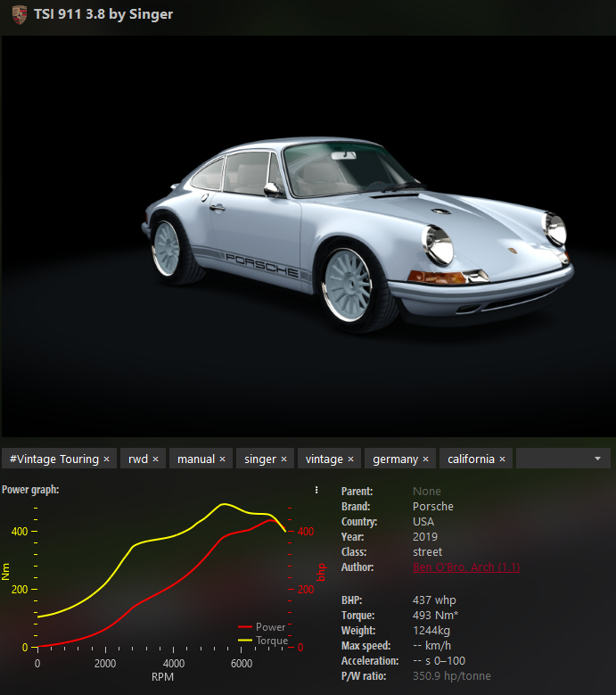This screenshot has width=616, height=695.
Task: Click the Brand value Porsche
Action: (432, 506)
